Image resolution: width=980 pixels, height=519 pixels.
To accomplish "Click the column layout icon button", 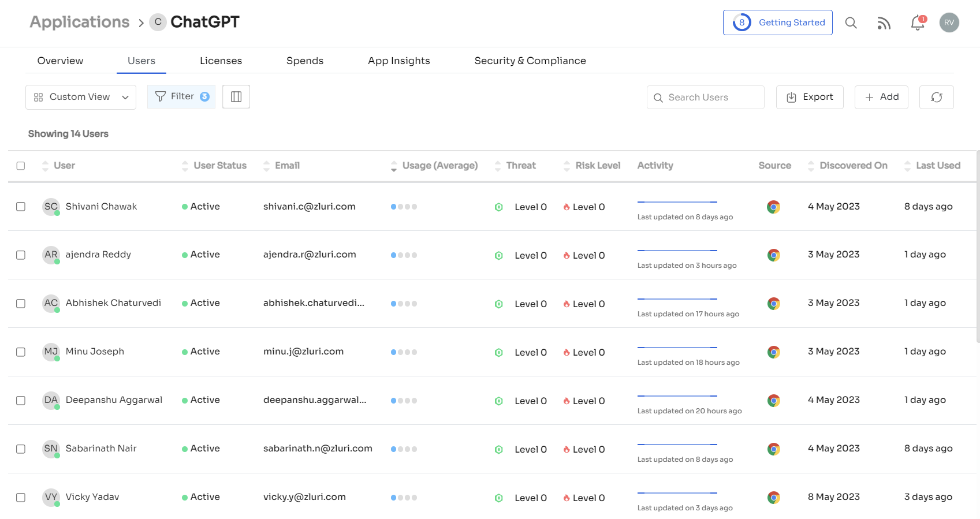I will pyautogui.click(x=236, y=96).
